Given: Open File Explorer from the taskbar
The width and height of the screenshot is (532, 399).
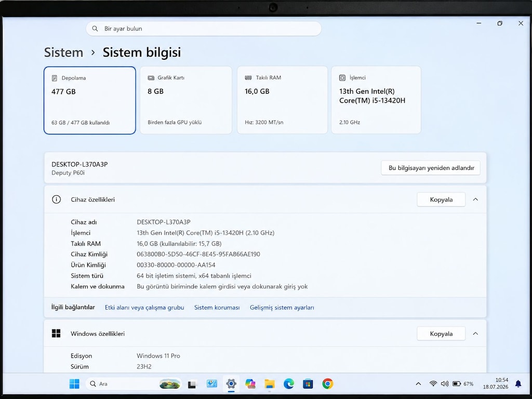Looking at the screenshot, I should coord(270,384).
